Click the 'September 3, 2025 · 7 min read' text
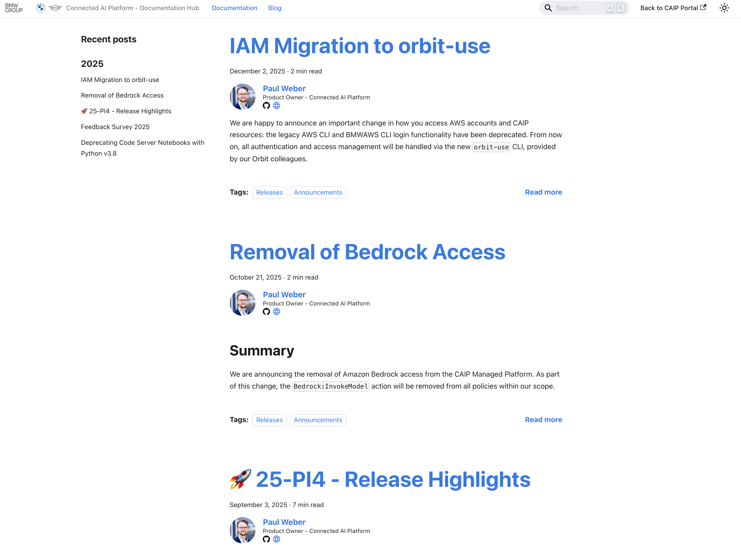741x560 pixels. 277,505
